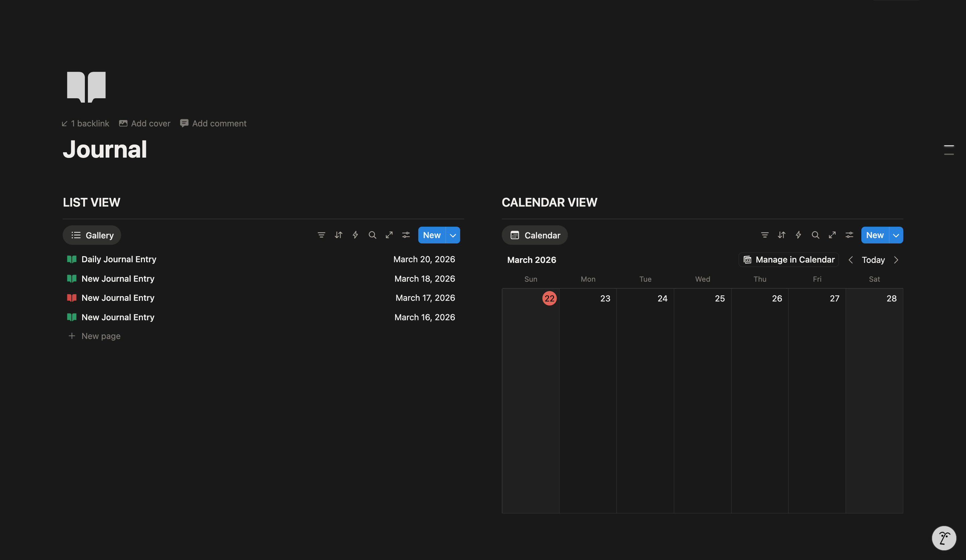Go to next calendar period with right chevron
The width and height of the screenshot is (966, 560).
pyautogui.click(x=896, y=260)
